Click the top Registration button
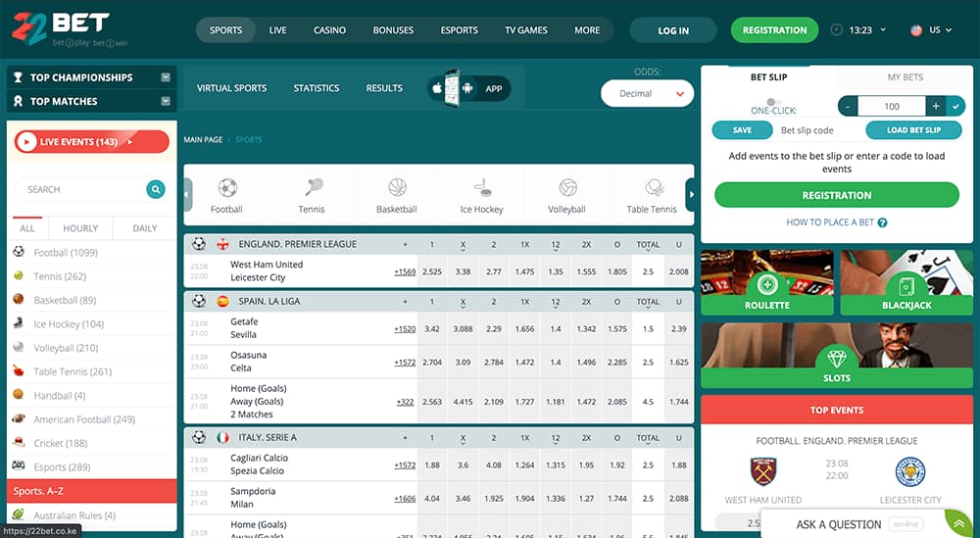The height and width of the screenshot is (538, 980). pos(774,30)
